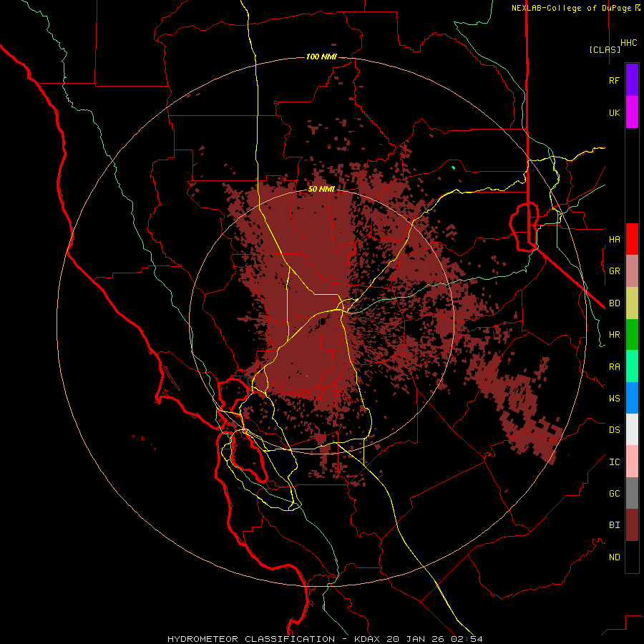Click the RF purple legend swatch
The height and width of the screenshot is (644, 644).
(632, 79)
